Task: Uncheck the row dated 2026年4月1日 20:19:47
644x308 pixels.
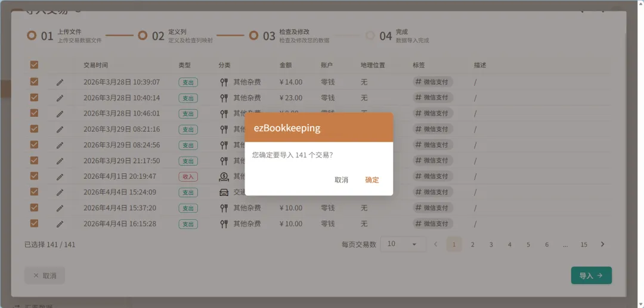Action: [34, 176]
